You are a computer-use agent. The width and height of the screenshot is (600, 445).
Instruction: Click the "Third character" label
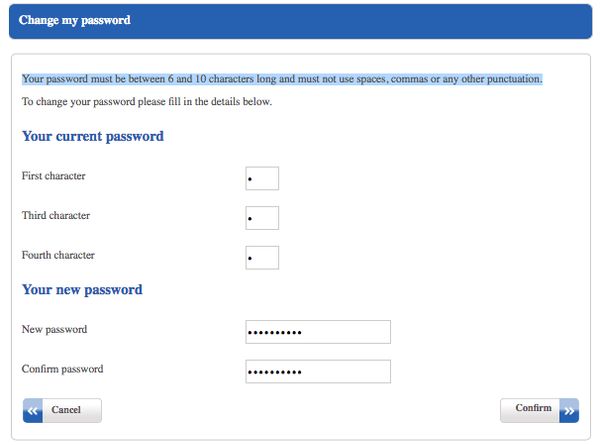[x=56, y=215]
